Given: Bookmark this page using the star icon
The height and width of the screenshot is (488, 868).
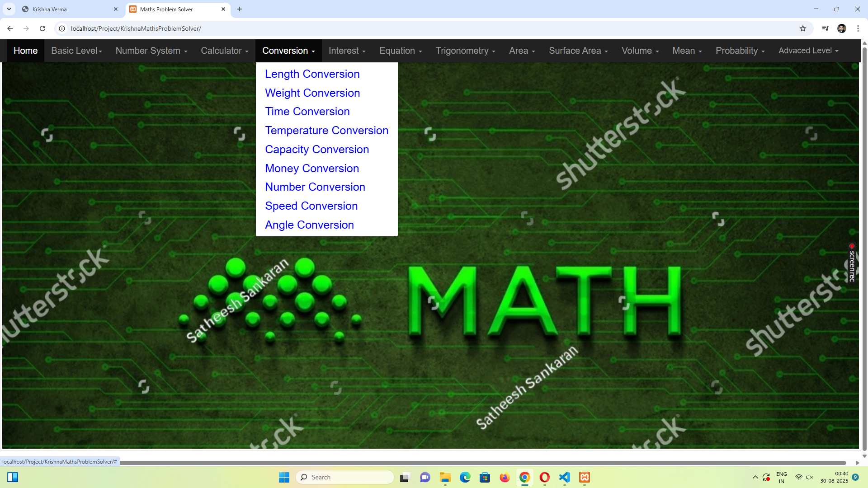Looking at the screenshot, I should click(803, 28).
